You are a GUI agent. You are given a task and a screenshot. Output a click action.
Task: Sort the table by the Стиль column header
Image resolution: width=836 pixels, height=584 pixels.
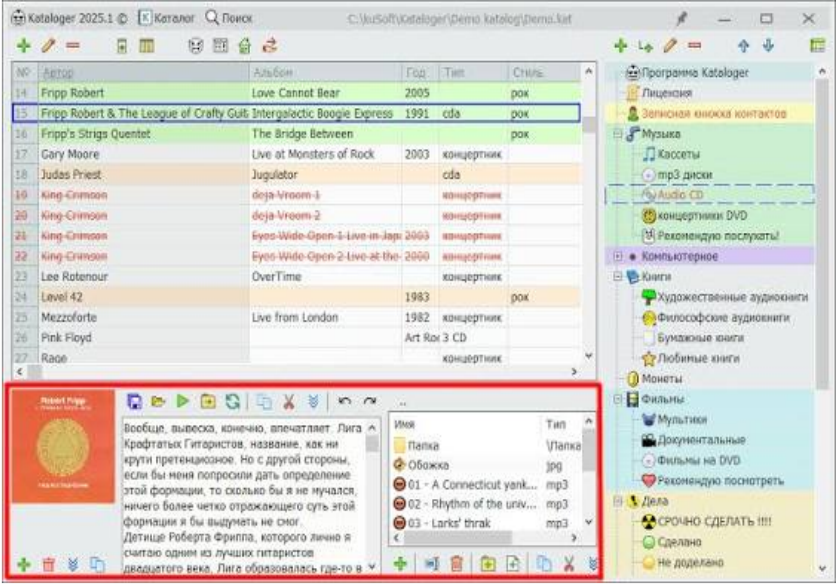[x=544, y=72]
